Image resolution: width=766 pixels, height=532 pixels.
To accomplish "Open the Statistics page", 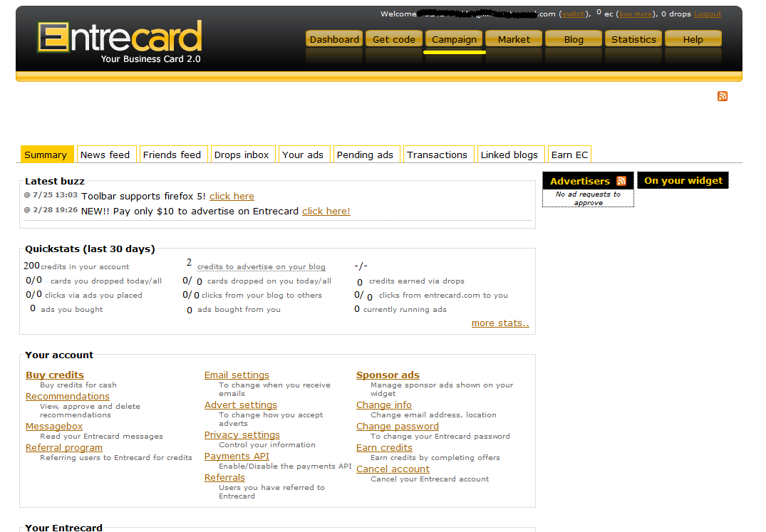I will point(633,39).
